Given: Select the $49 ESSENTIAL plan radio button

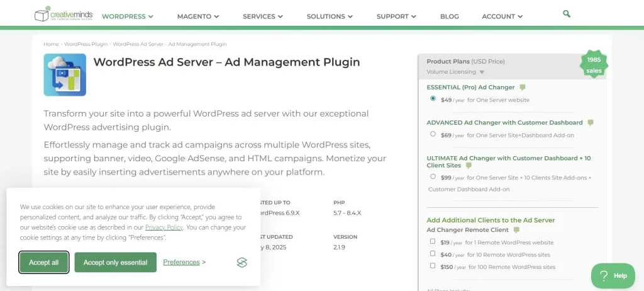Looking at the screenshot, I should 433,99.
